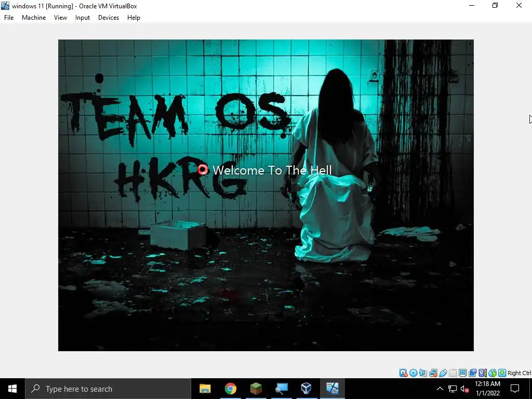Click the mouse integration indicator
This screenshot has height=399, width=532.
[493, 373]
